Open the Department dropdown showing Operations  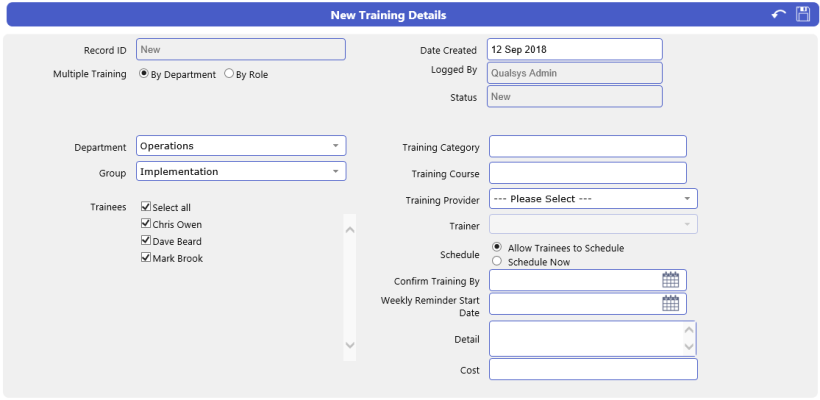(x=241, y=146)
